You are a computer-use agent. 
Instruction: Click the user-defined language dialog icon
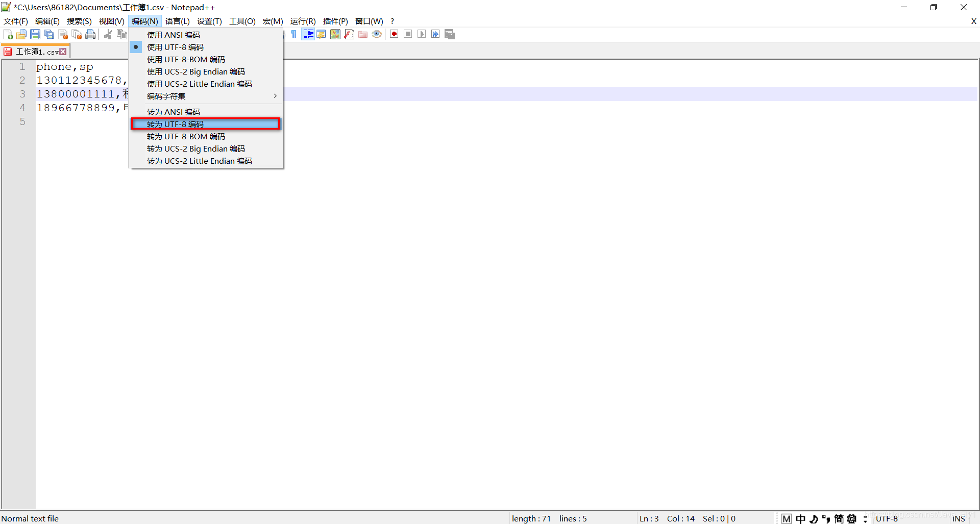click(x=322, y=34)
